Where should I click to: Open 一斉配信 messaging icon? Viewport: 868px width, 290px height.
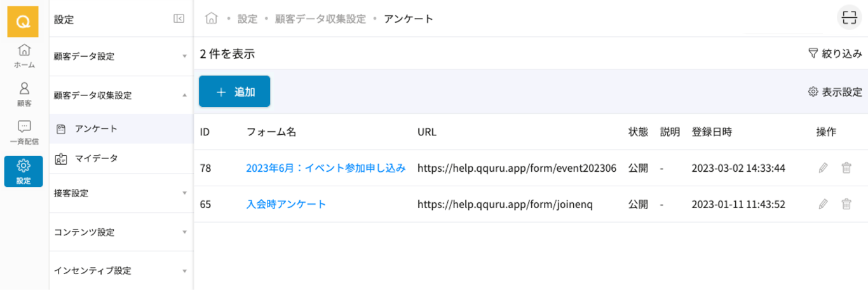[24, 132]
